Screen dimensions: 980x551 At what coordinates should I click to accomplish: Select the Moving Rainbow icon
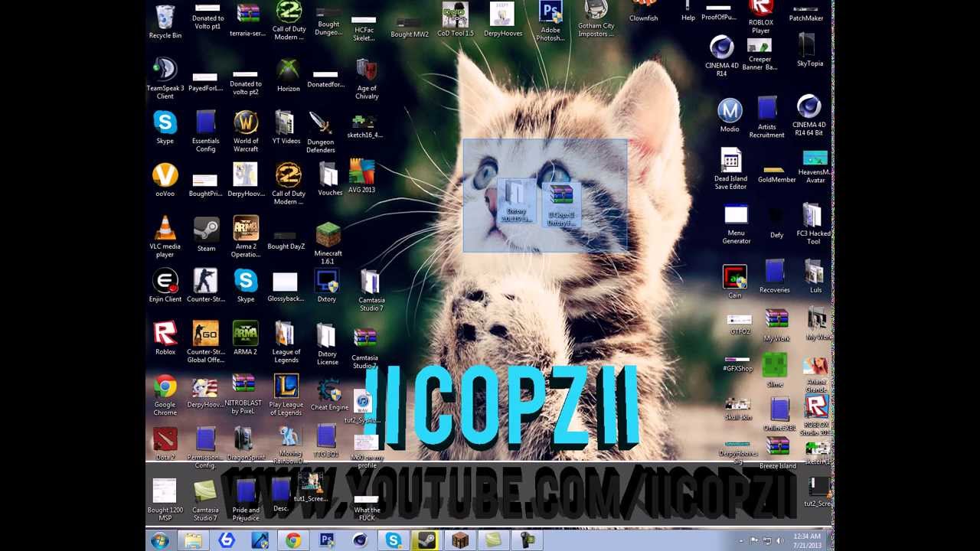[x=289, y=446]
